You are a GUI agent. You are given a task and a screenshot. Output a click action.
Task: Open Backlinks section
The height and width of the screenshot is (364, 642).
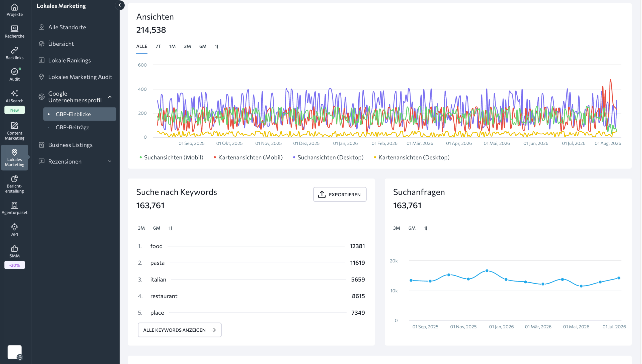(15, 53)
